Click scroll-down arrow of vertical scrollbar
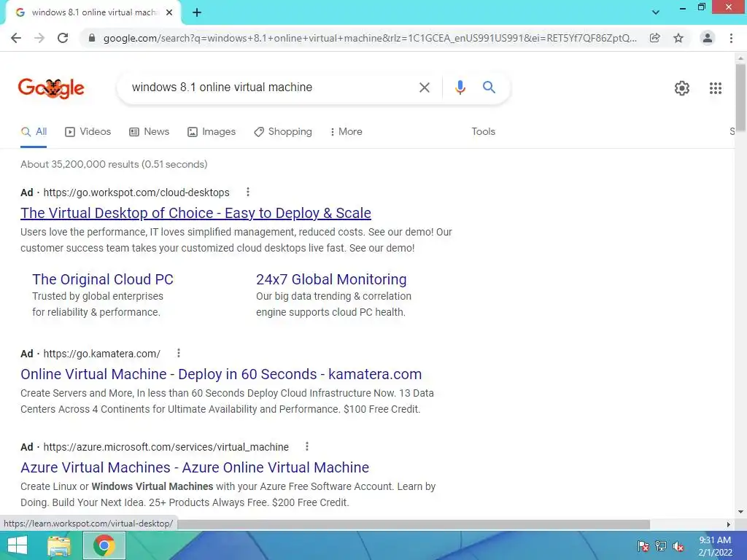Image resolution: width=747 pixels, height=560 pixels. 740,512
